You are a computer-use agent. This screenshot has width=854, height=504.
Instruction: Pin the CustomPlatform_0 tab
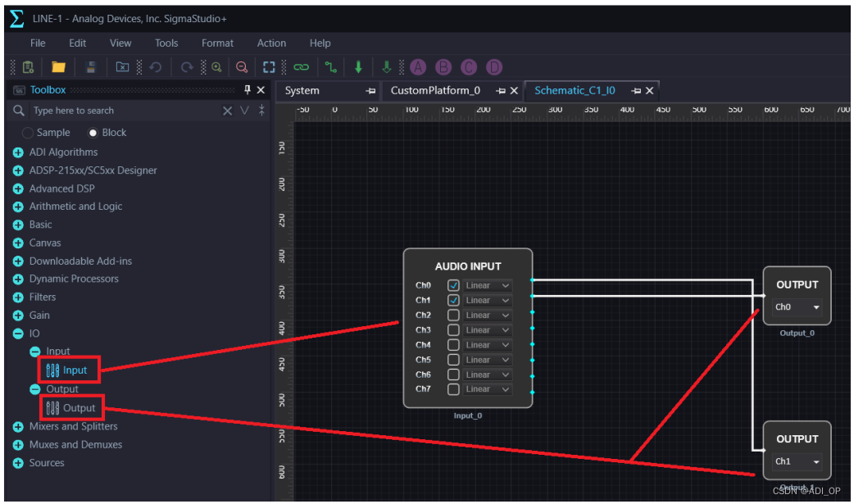(x=501, y=91)
